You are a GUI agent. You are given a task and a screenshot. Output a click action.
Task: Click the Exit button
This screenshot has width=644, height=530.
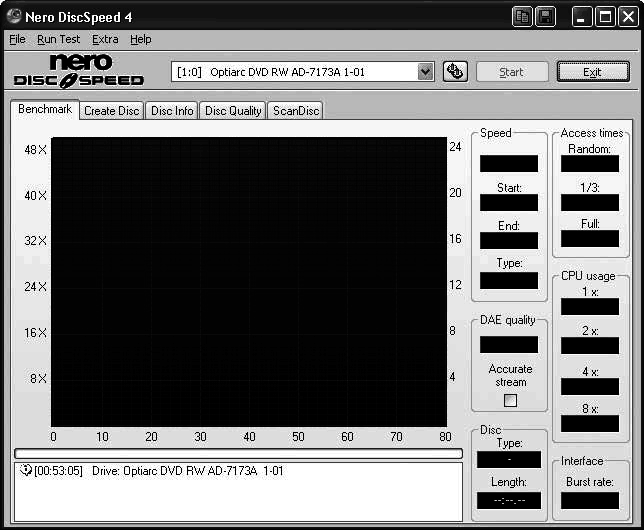(592, 71)
